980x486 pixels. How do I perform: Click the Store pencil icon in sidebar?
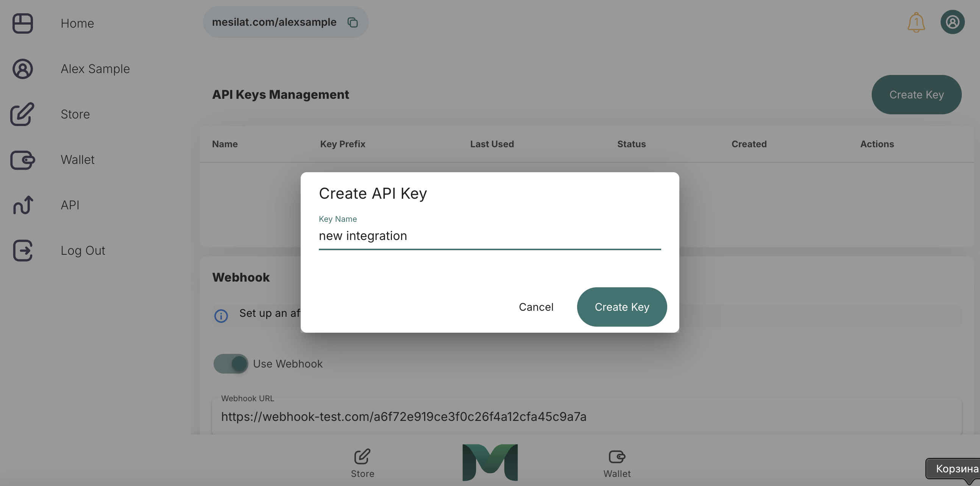[22, 114]
